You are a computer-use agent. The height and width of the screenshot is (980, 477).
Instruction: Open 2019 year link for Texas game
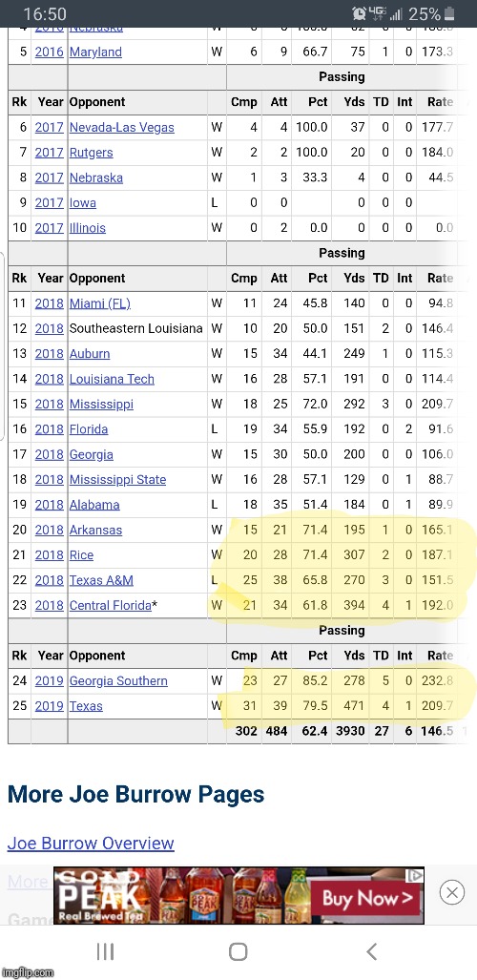pos(50,706)
